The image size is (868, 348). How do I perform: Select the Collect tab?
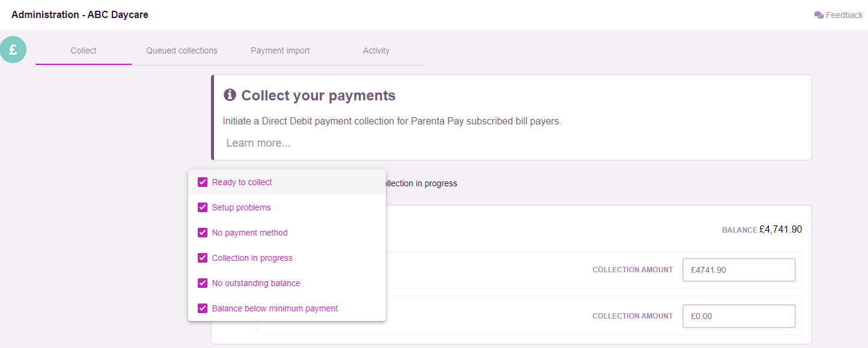pyautogui.click(x=84, y=50)
